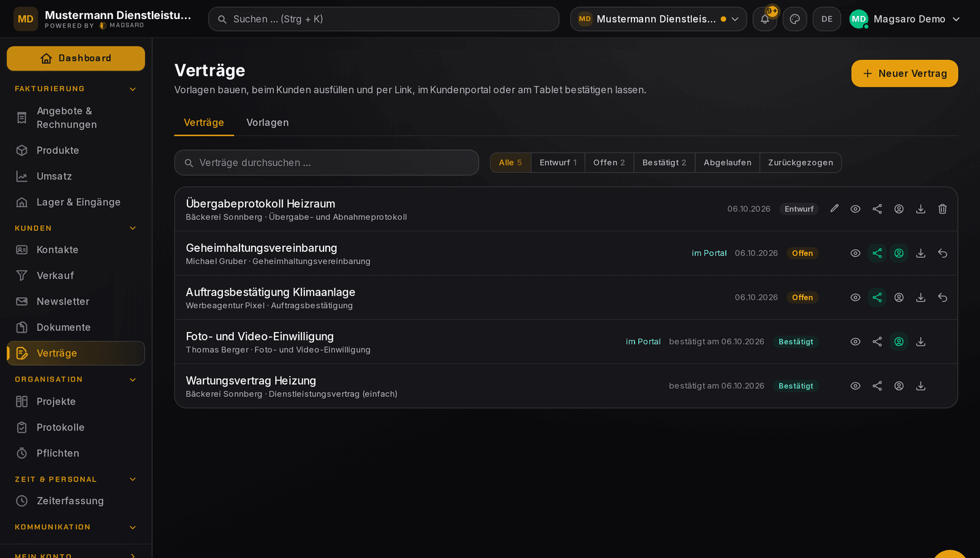This screenshot has width=980, height=558.
Task: Filter contracts by Abgelaufen
Action: (727, 162)
